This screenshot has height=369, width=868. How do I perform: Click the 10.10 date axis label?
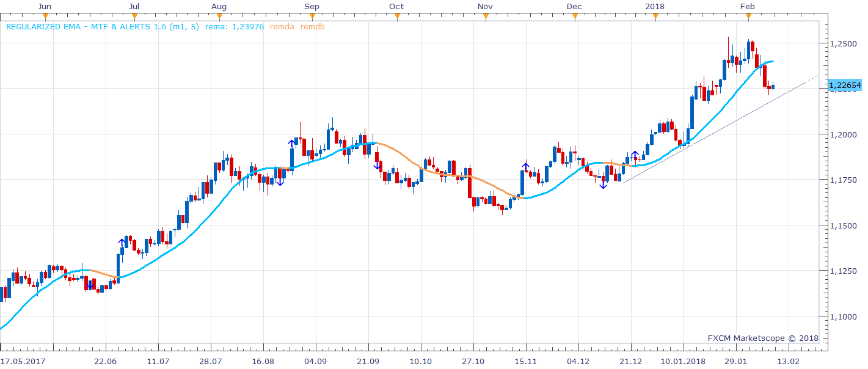click(421, 362)
